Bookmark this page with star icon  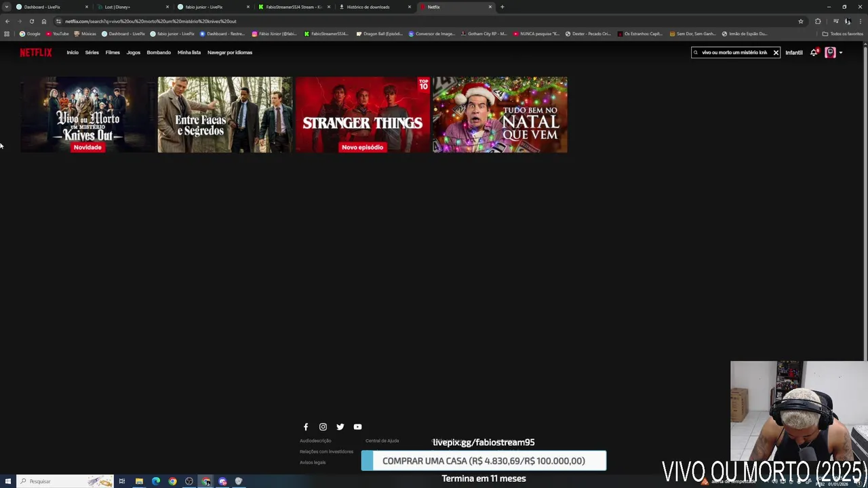tap(801, 21)
